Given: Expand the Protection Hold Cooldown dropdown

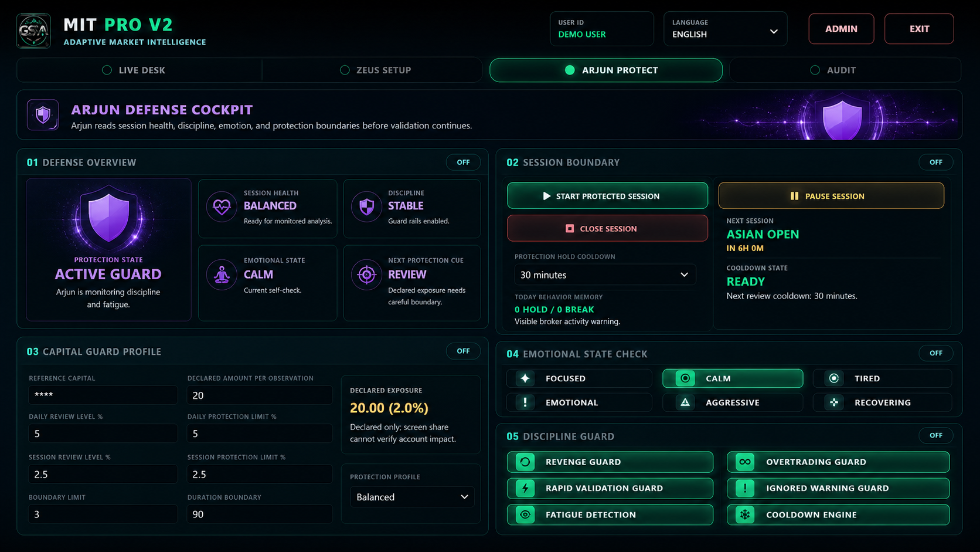Looking at the screenshot, I should [605, 275].
